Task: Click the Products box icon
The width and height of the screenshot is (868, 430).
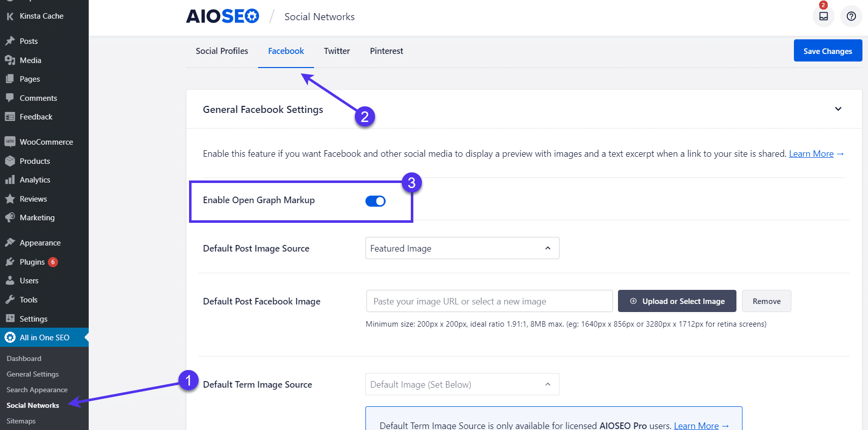Action: (10, 161)
